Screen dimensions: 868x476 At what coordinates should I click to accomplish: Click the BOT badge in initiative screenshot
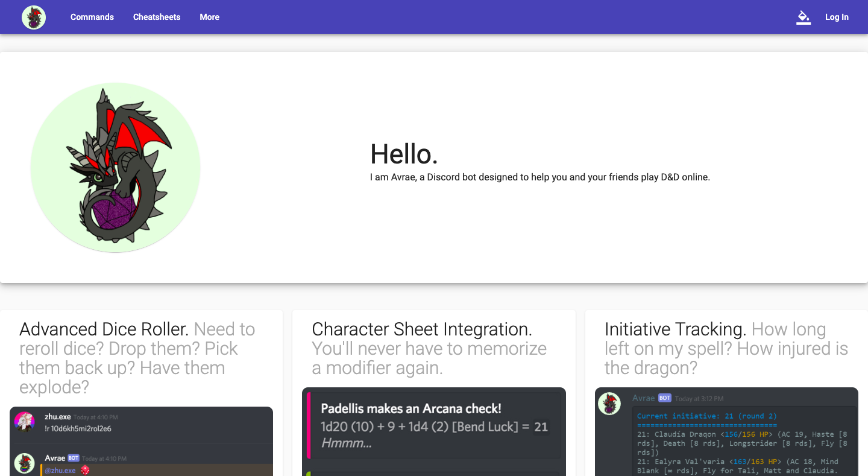tap(664, 398)
